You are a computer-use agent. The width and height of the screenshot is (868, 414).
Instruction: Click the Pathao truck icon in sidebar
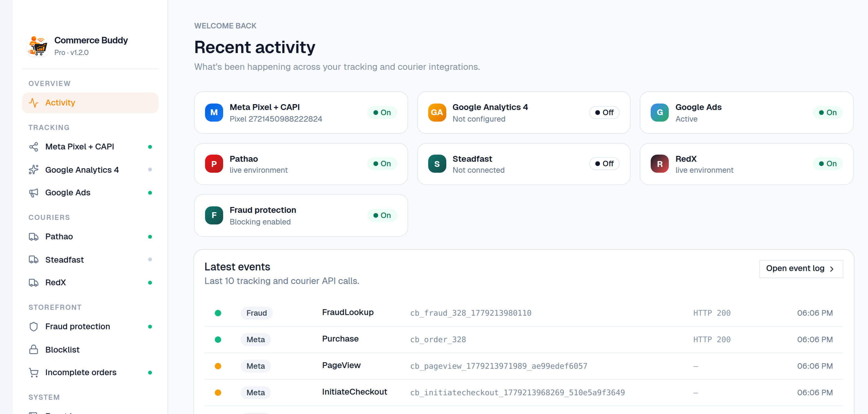click(34, 237)
